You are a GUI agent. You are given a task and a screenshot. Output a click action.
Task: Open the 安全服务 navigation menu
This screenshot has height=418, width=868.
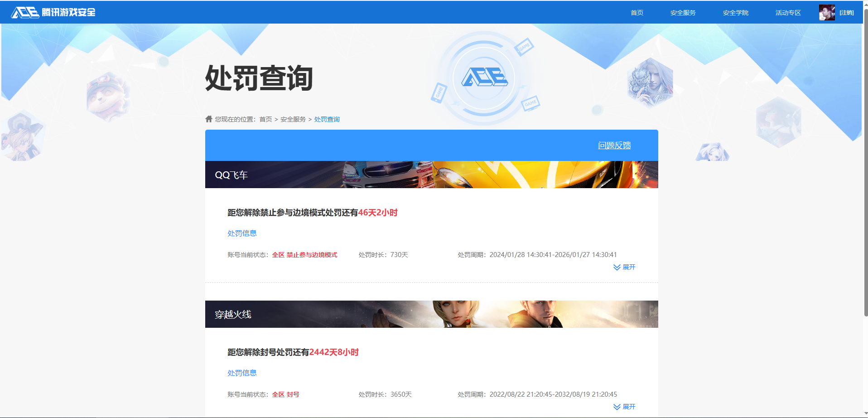tap(683, 13)
